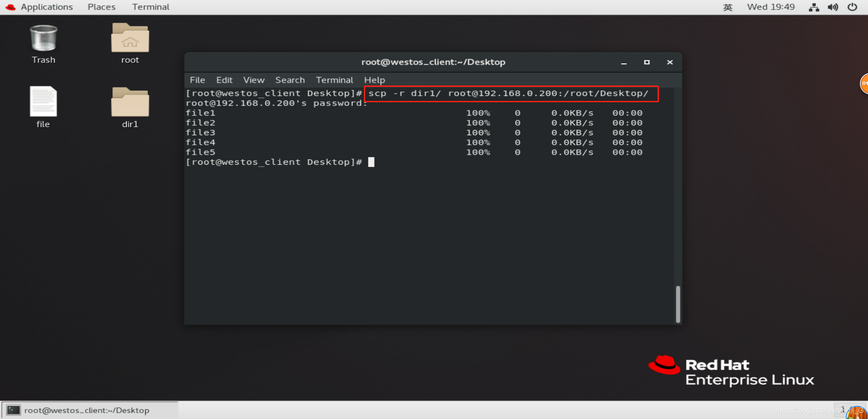Viewport: 868px width, 419px height.
Task: Click the orange badge at right screen edge
Action: [863, 84]
